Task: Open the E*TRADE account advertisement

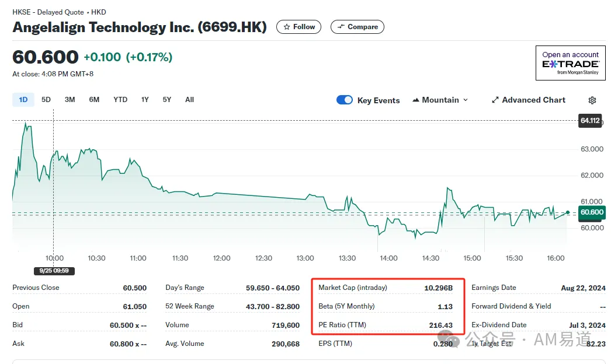Action: tap(571, 63)
